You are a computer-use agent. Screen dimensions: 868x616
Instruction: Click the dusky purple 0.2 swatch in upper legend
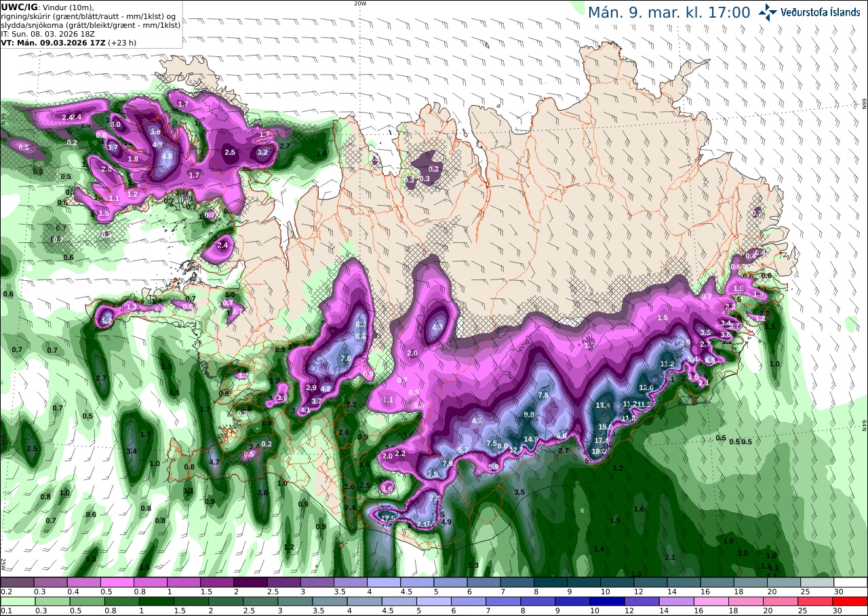(x=17, y=582)
